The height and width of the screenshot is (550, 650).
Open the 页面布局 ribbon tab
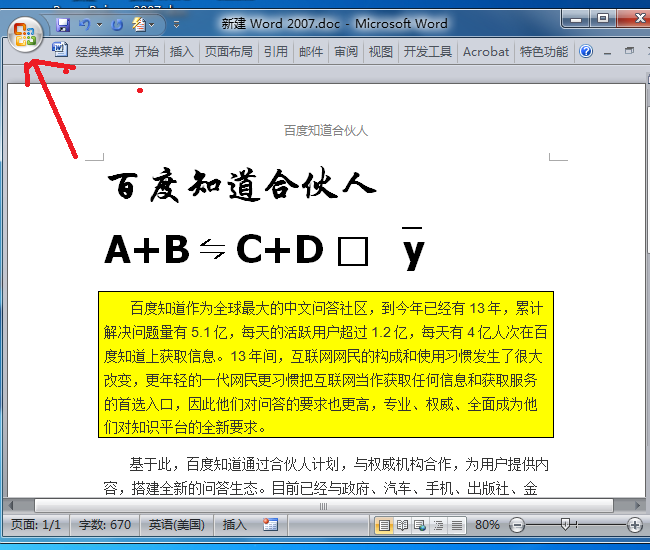click(x=229, y=51)
